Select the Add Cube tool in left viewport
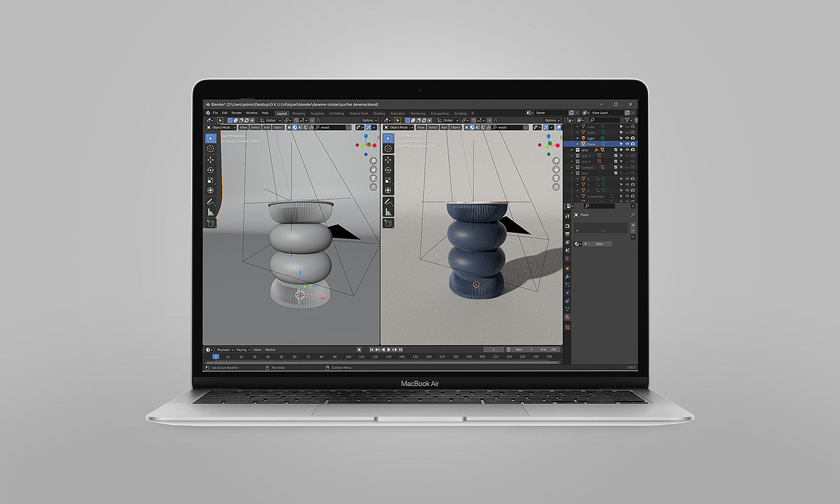Image resolution: width=840 pixels, height=504 pixels. tap(211, 223)
